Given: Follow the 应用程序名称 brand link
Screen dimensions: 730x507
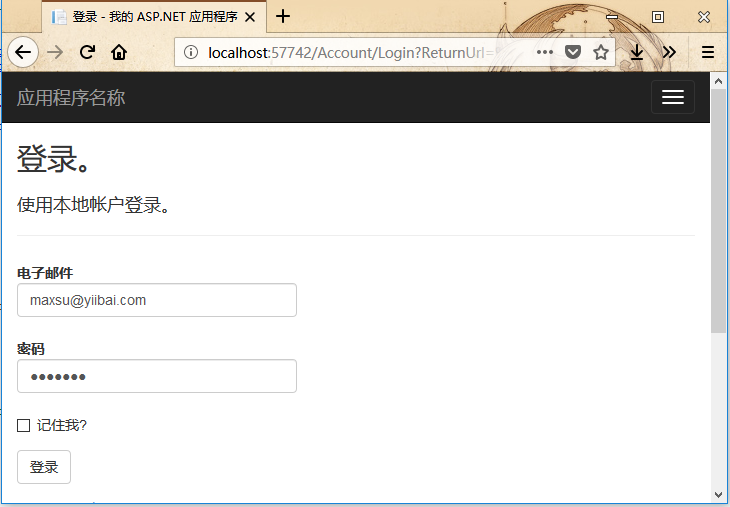Looking at the screenshot, I should click(x=71, y=98).
